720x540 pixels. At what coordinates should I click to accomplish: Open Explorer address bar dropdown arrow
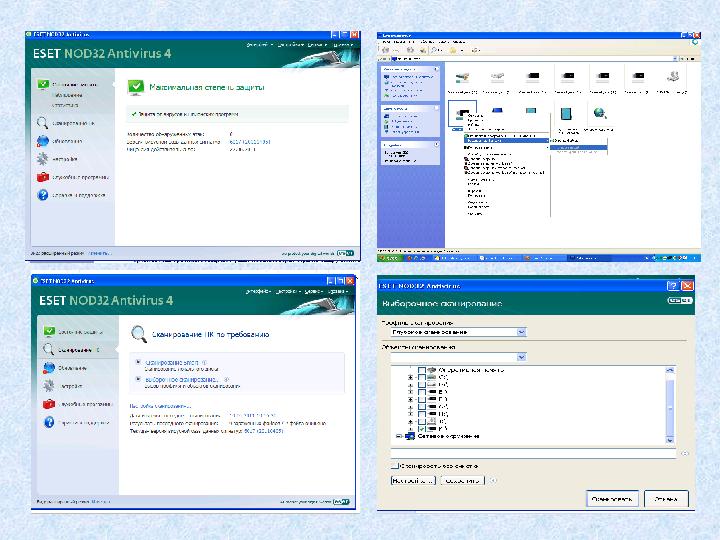click(x=675, y=59)
